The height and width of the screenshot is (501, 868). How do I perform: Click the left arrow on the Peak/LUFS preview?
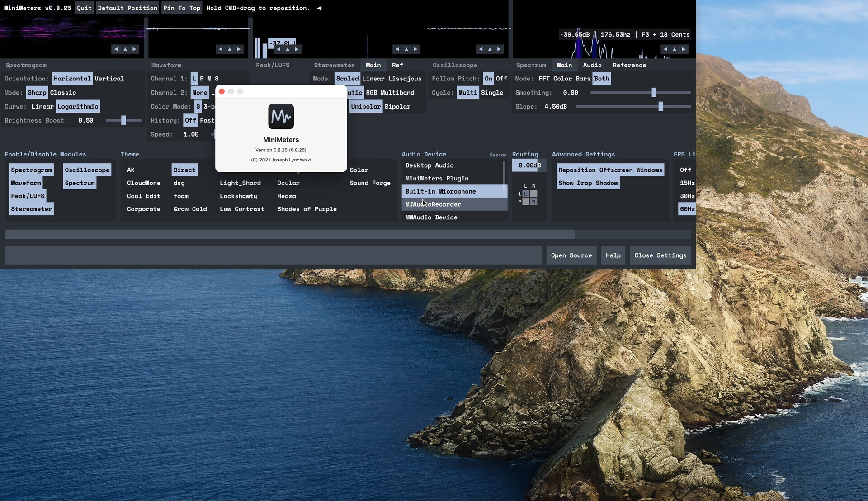click(x=278, y=49)
